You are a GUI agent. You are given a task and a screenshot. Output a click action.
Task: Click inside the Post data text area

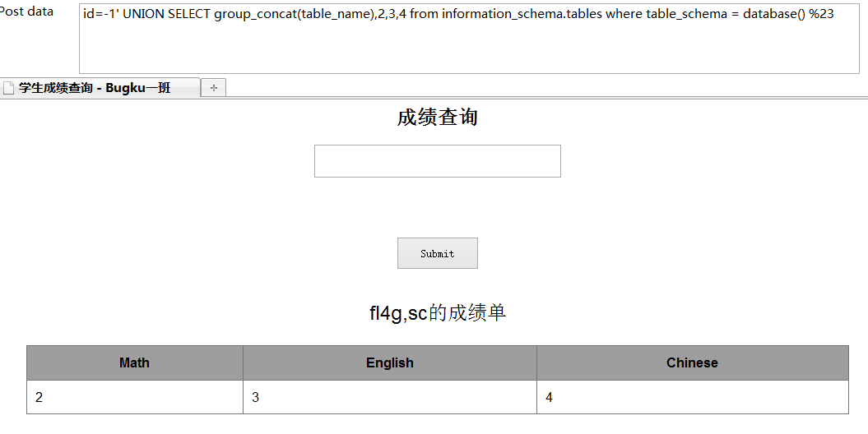[469, 38]
